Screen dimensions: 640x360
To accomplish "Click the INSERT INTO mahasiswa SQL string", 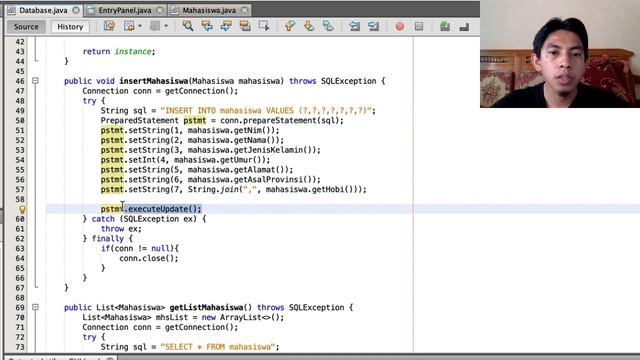I will (x=266, y=111).
